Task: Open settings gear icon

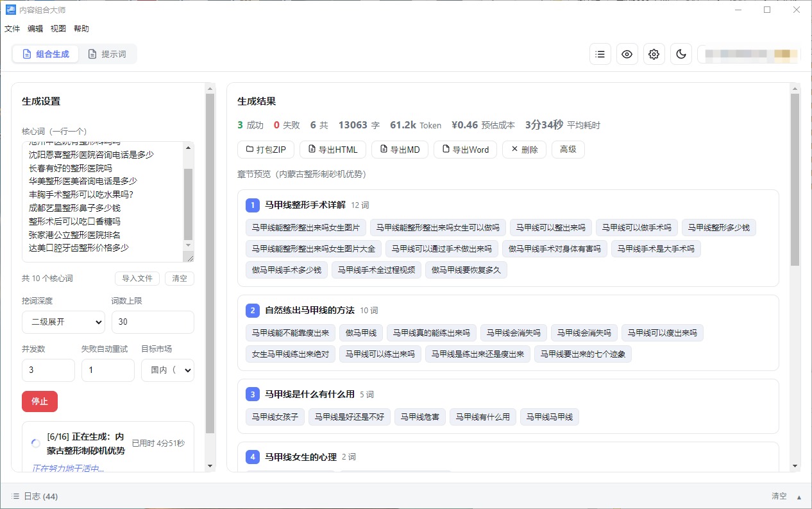Action: (x=654, y=54)
